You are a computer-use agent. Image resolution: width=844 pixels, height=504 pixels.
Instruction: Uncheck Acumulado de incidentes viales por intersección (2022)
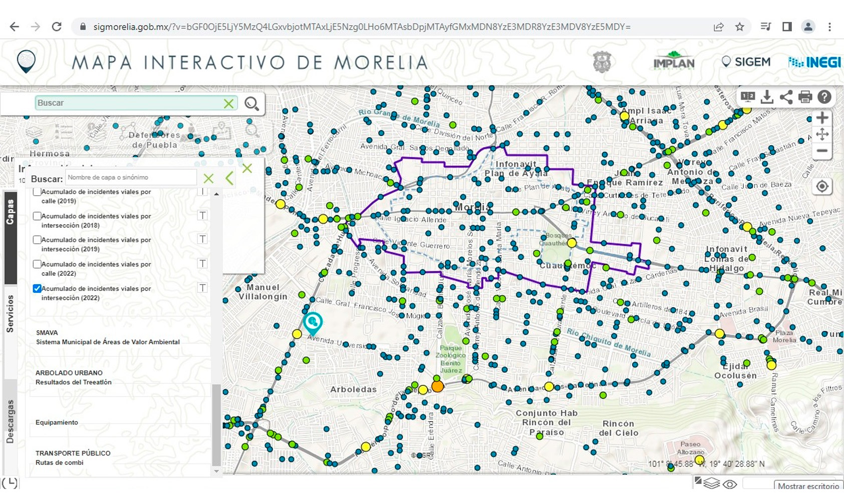tap(37, 288)
